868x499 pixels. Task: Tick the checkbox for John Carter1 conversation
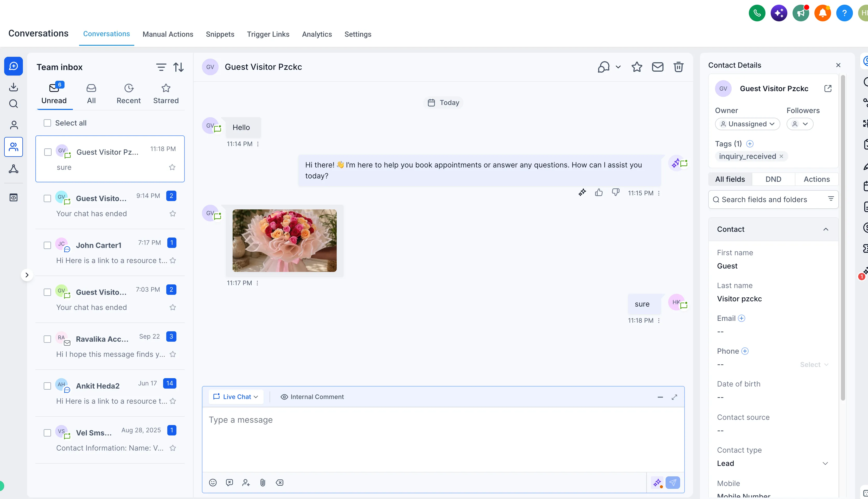47,245
